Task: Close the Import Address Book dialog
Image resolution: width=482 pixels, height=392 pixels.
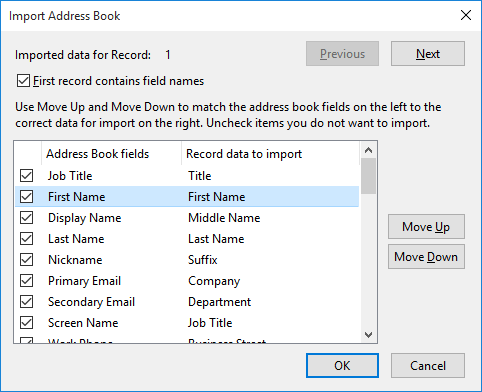Action: (x=466, y=15)
